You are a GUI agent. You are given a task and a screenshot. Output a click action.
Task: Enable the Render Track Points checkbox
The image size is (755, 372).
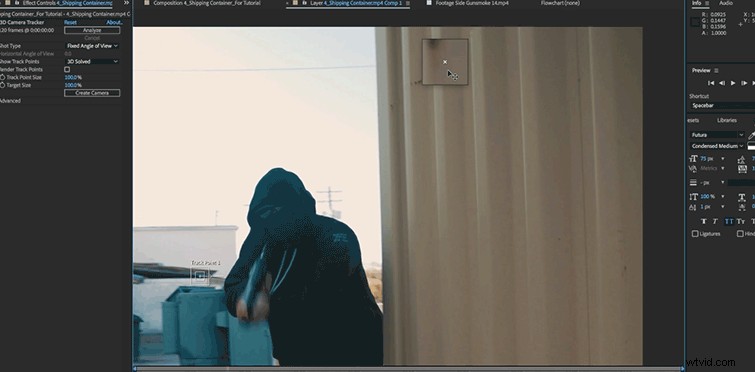point(67,69)
